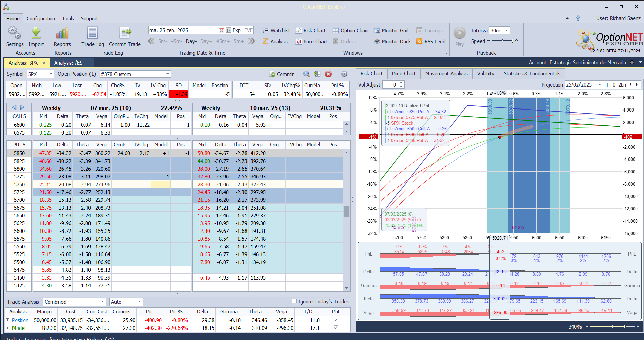Open the Trade Log icon

[x=93, y=33]
